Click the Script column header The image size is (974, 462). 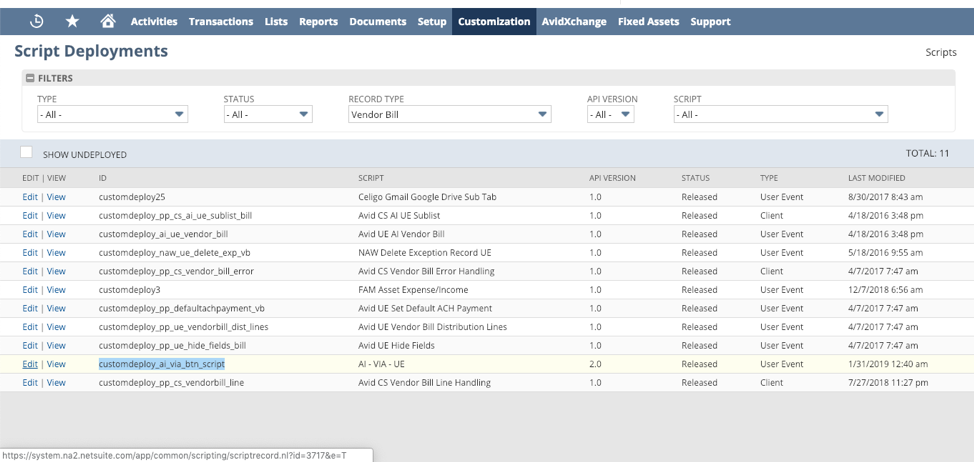point(371,178)
